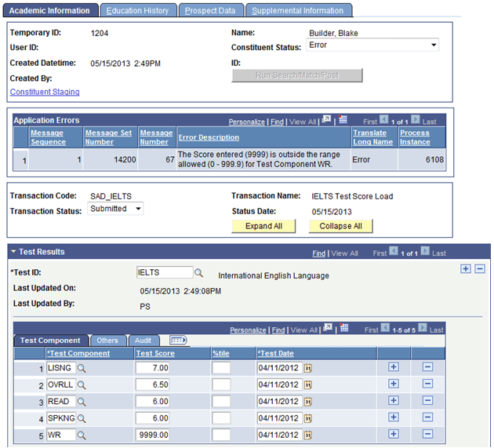The height and width of the screenshot is (448, 494).
Task: Open calendar for LISNG test date
Action: [308, 368]
